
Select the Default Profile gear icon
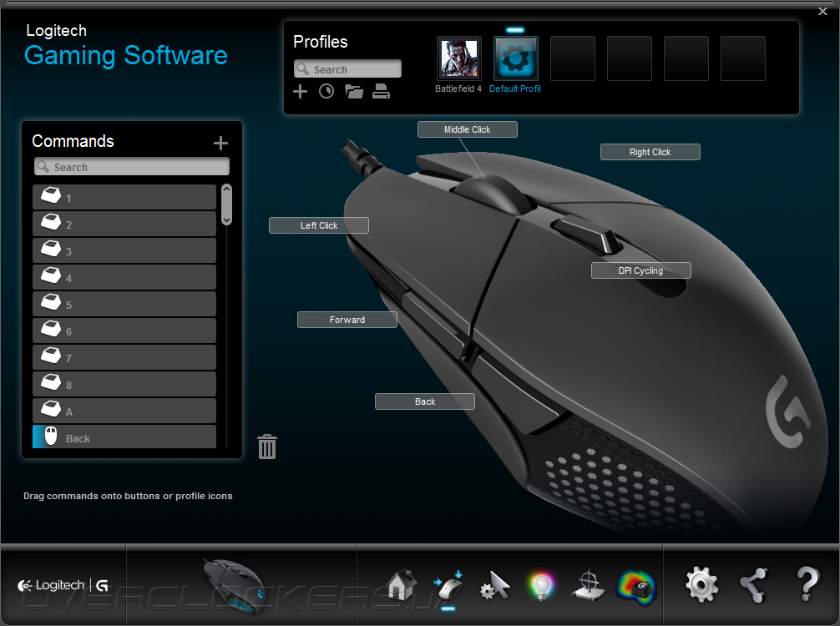515,58
